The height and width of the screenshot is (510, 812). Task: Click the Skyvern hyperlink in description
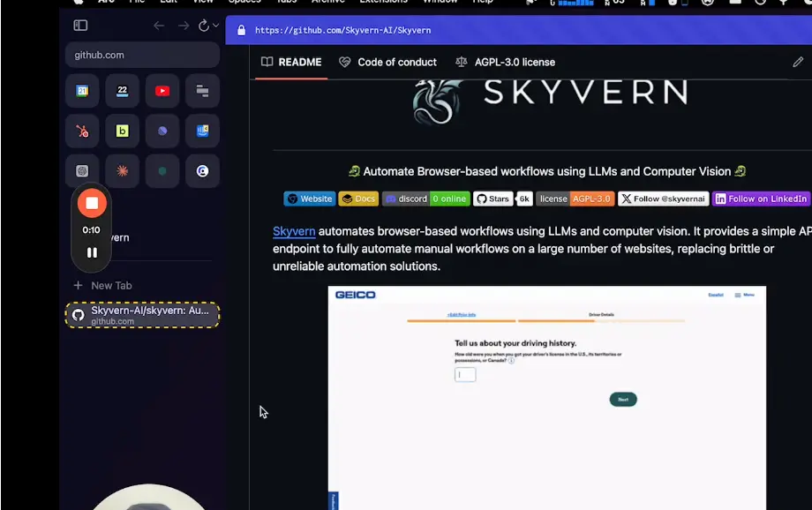click(x=294, y=231)
